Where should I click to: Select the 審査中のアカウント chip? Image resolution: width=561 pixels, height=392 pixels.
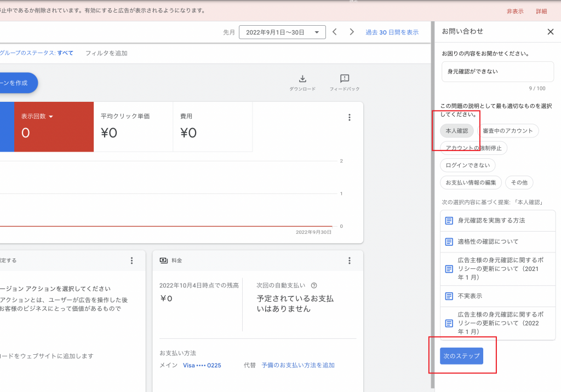(x=508, y=131)
